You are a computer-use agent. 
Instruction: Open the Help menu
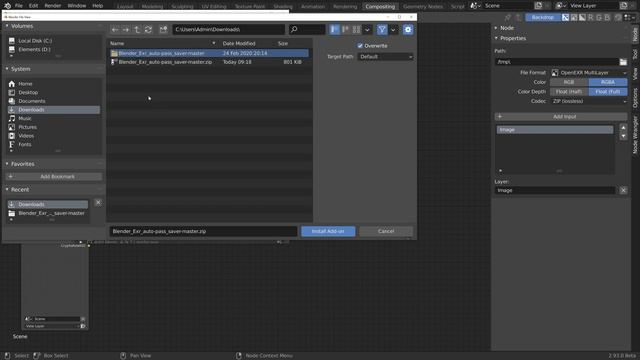point(98,6)
